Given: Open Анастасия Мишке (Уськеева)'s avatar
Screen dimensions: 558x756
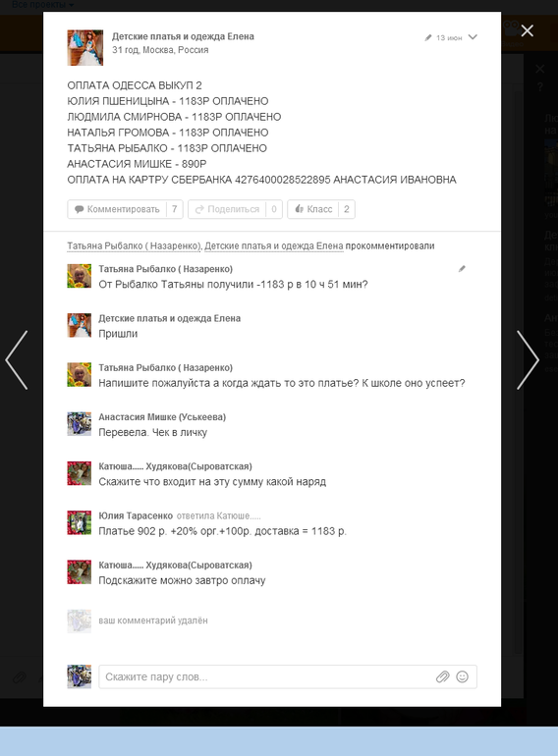Looking at the screenshot, I should [x=80, y=424].
